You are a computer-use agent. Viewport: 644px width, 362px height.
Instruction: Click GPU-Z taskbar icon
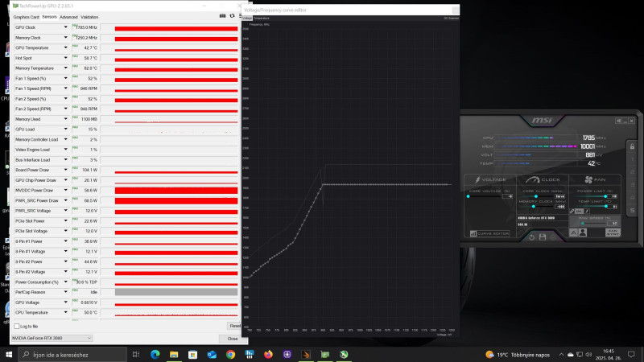coord(325,355)
